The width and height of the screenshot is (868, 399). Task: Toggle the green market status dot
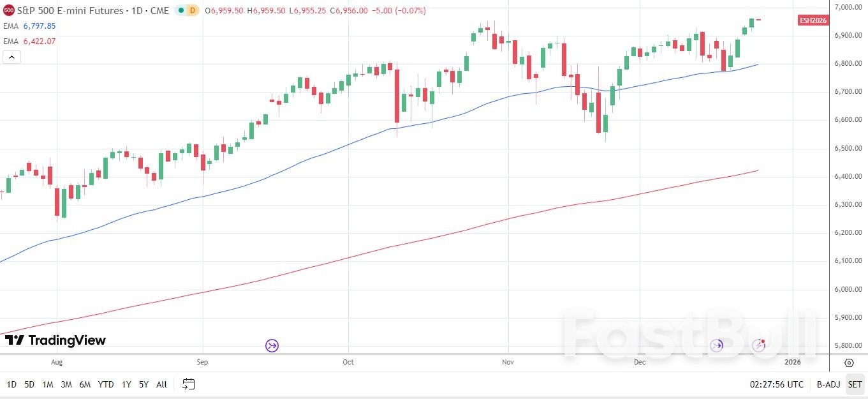182,11
